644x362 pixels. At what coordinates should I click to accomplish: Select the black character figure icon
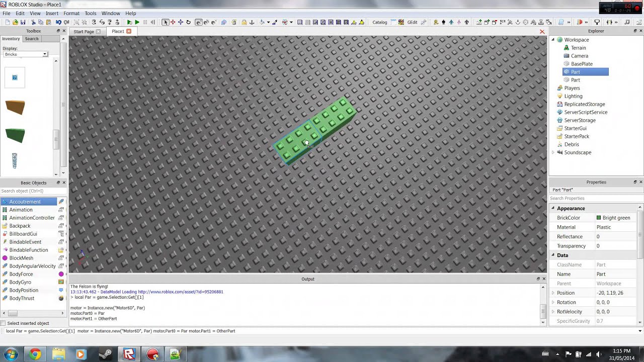[444, 22]
